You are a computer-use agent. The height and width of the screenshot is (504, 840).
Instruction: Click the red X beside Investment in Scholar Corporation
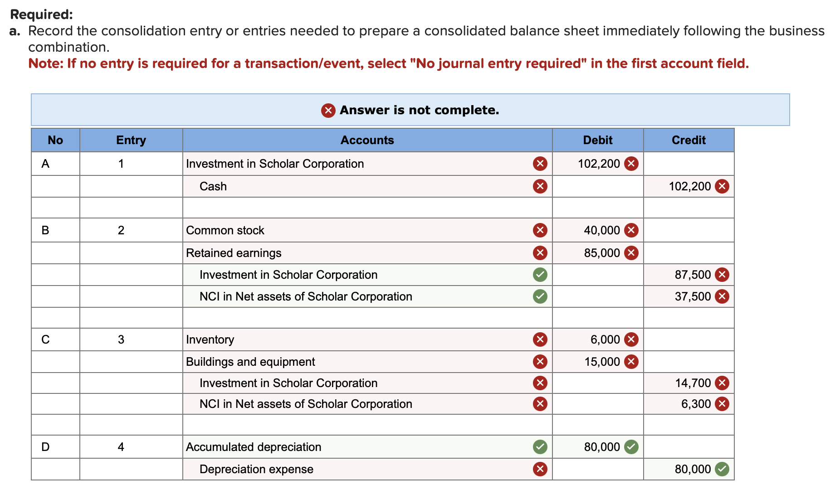tap(539, 164)
